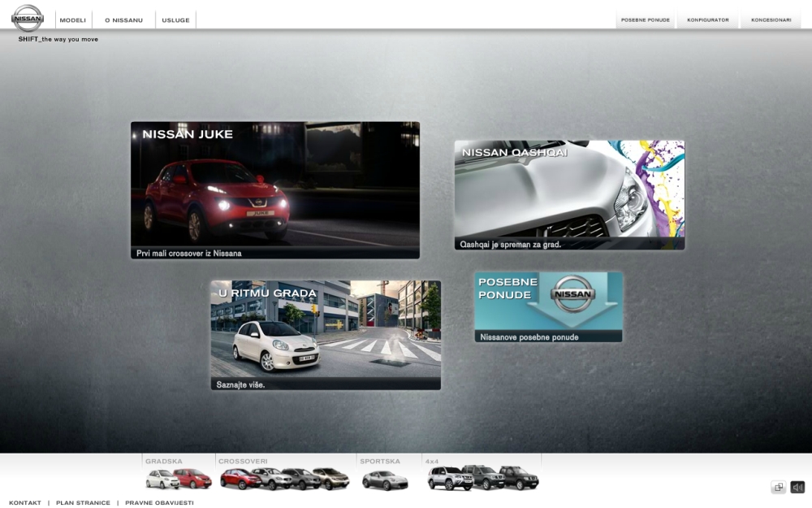Pick the white Micra car icon

(x=162, y=480)
